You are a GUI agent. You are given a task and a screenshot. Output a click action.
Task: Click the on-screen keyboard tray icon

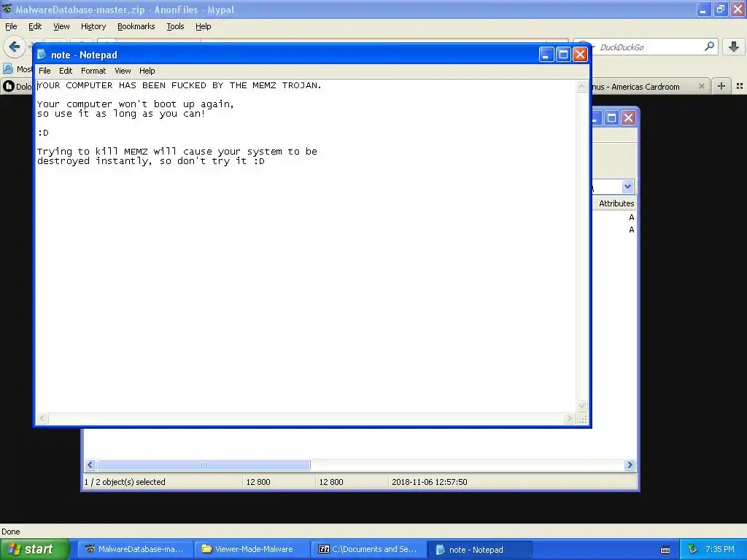click(x=665, y=550)
